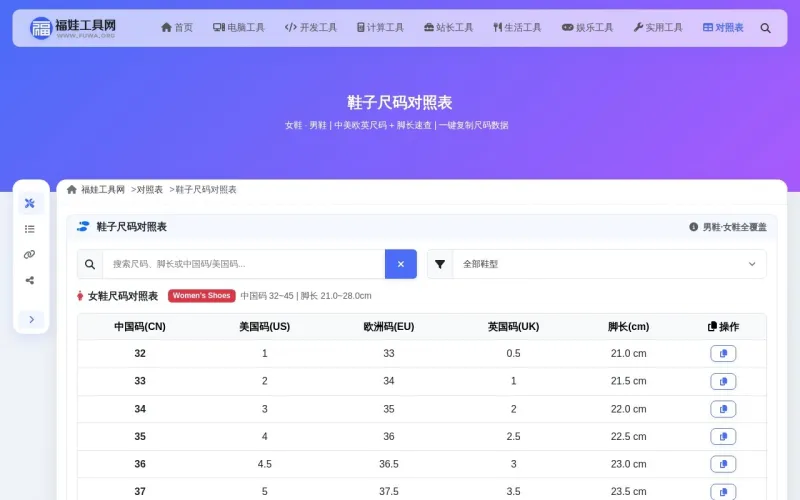Copy the row for CN size 33
Image resolution: width=800 pixels, height=500 pixels.
(x=723, y=381)
